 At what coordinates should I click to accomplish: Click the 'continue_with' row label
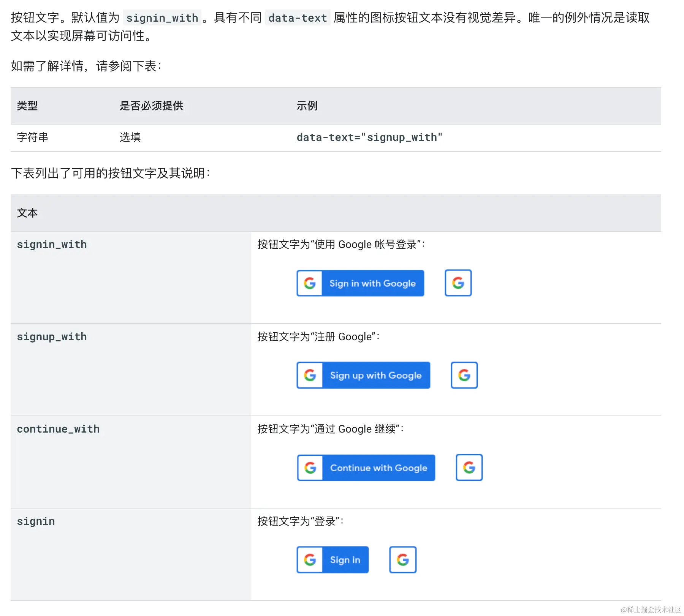(58, 429)
